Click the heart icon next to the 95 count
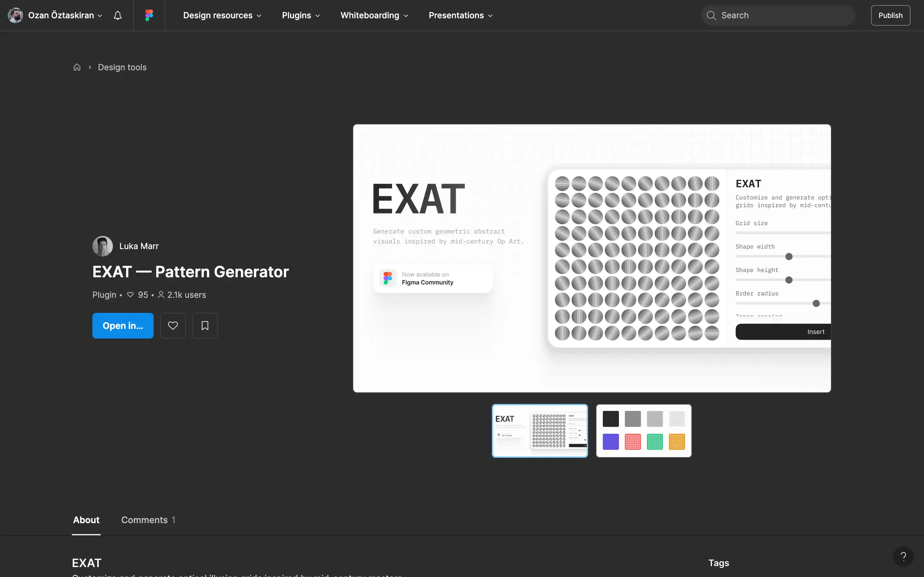 (130, 295)
